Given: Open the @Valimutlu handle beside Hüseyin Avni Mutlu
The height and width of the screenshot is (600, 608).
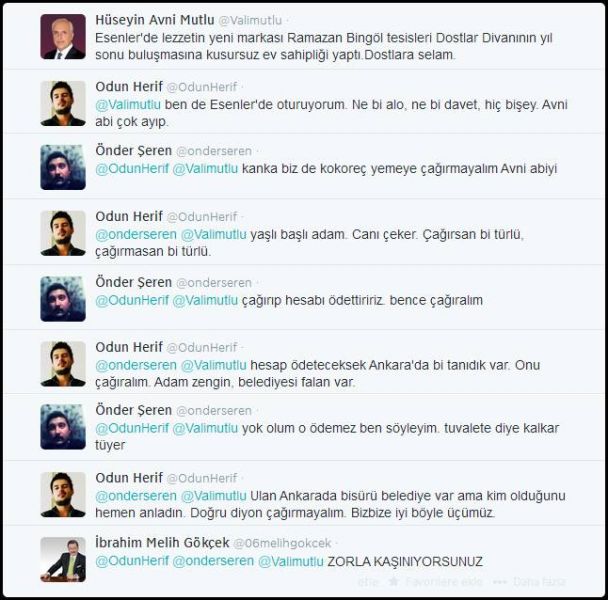Looking at the screenshot, I should tap(250, 20).
